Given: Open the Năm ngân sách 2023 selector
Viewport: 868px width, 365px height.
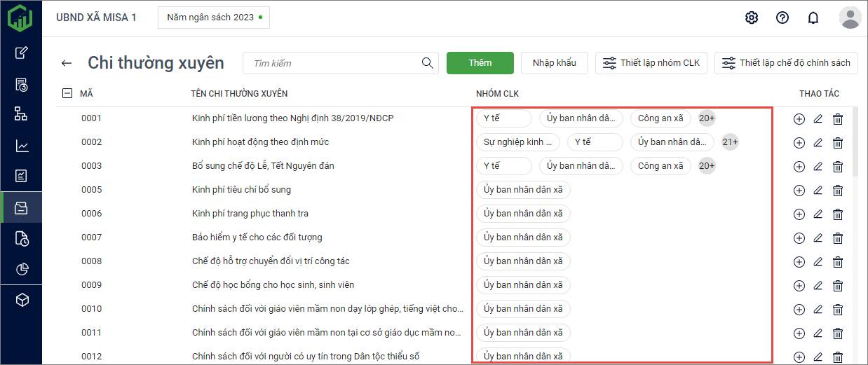Looking at the screenshot, I should [214, 17].
